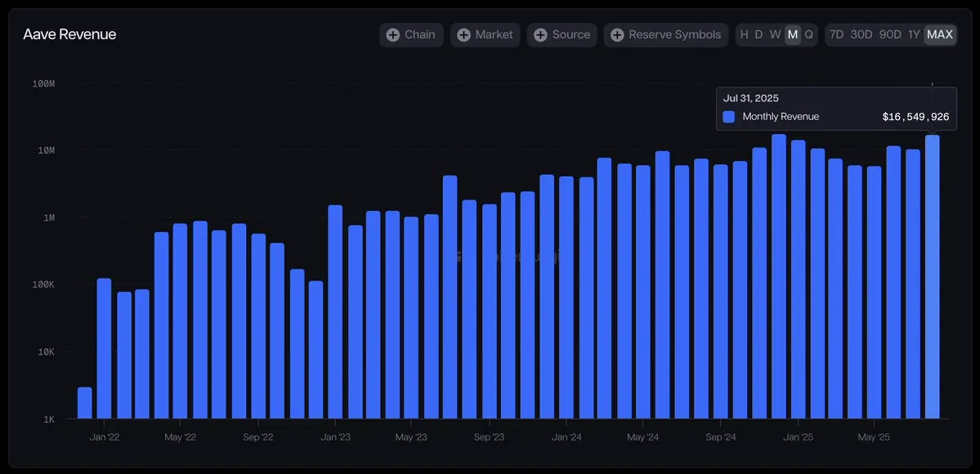Set time range to 90D
The image size is (980, 474).
pos(890,34)
